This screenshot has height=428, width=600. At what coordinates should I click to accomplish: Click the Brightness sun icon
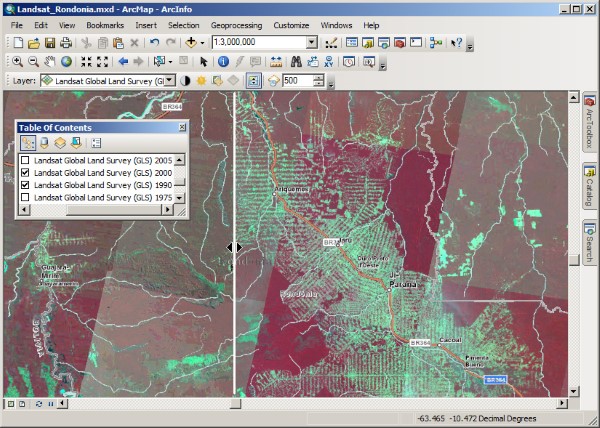coord(201,81)
